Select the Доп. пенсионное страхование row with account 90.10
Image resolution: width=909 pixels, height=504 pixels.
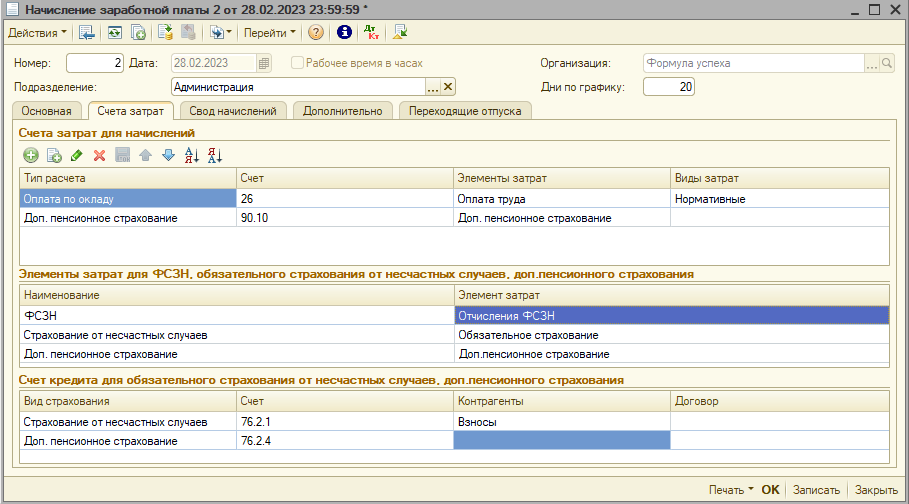click(x=128, y=217)
